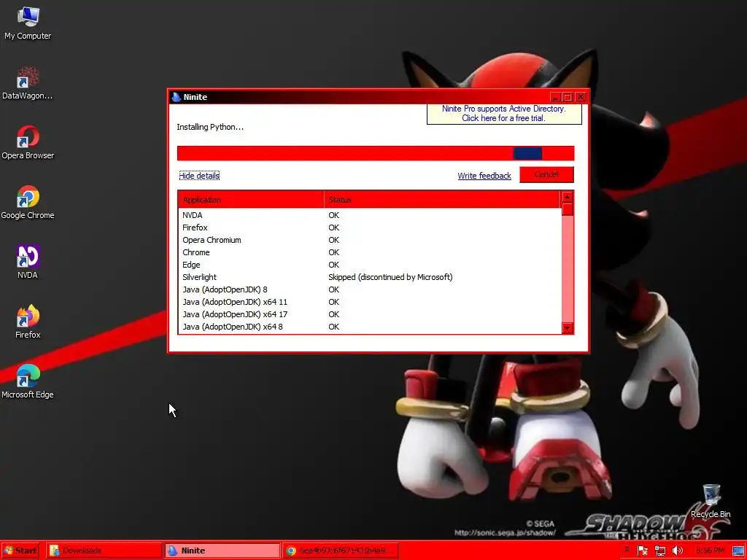
Task: Select the Java (AdoptOpenJDK) x64 11 row
Action: pyautogui.click(x=370, y=302)
